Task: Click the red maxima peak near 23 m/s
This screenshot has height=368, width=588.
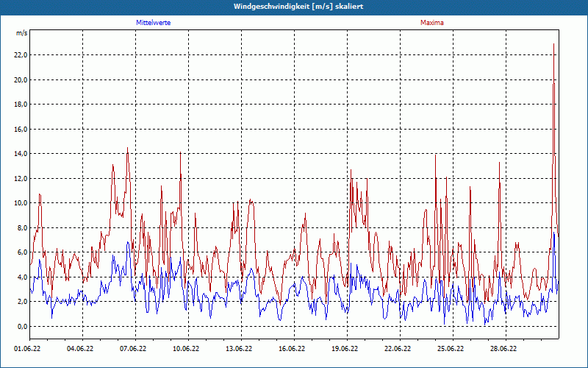Action: [554, 44]
